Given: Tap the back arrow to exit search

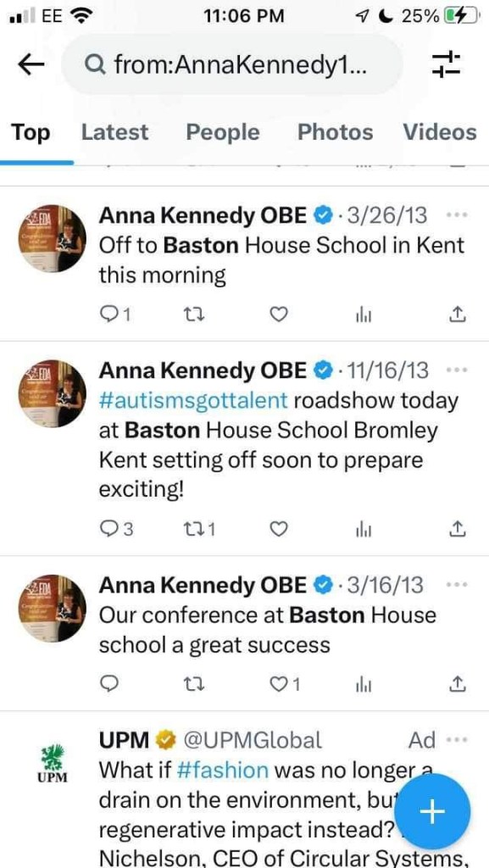Looking at the screenshot, I should click(x=31, y=64).
